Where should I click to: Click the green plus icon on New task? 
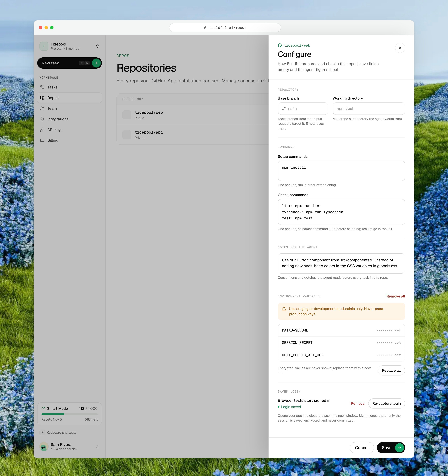96,63
